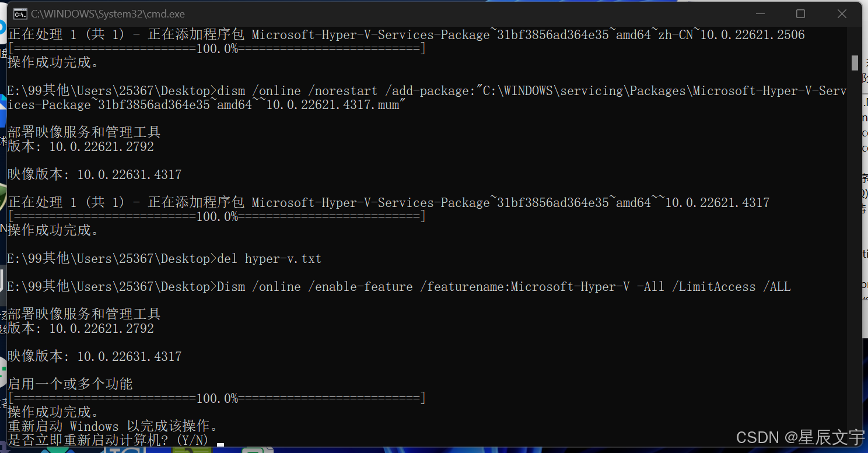This screenshot has width=868, height=453.
Task: Click the bottom 100.0% progress bar line
Action: pyautogui.click(x=216, y=398)
